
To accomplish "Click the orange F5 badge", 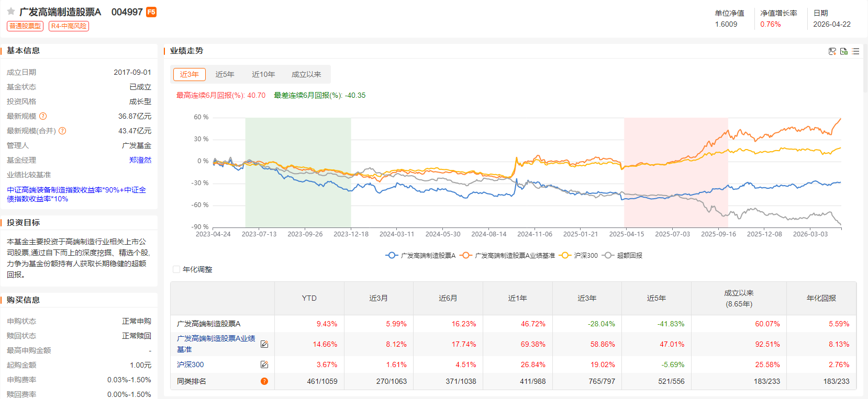I will point(151,12).
